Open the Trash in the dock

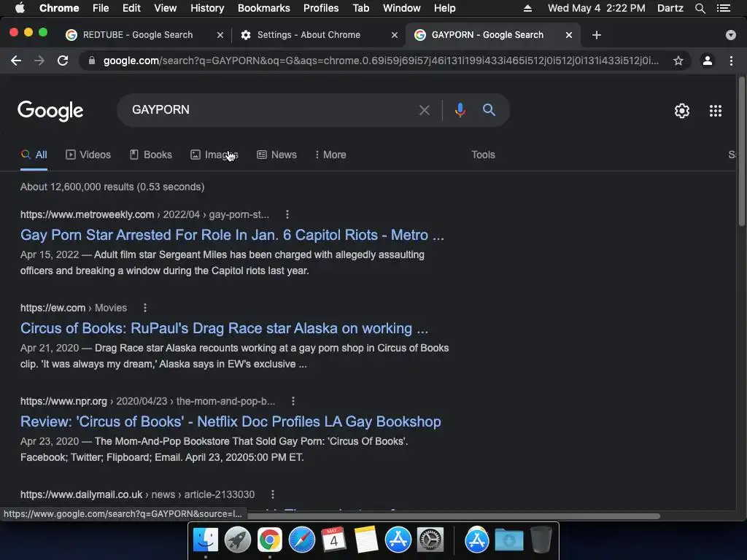tap(541, 540)
